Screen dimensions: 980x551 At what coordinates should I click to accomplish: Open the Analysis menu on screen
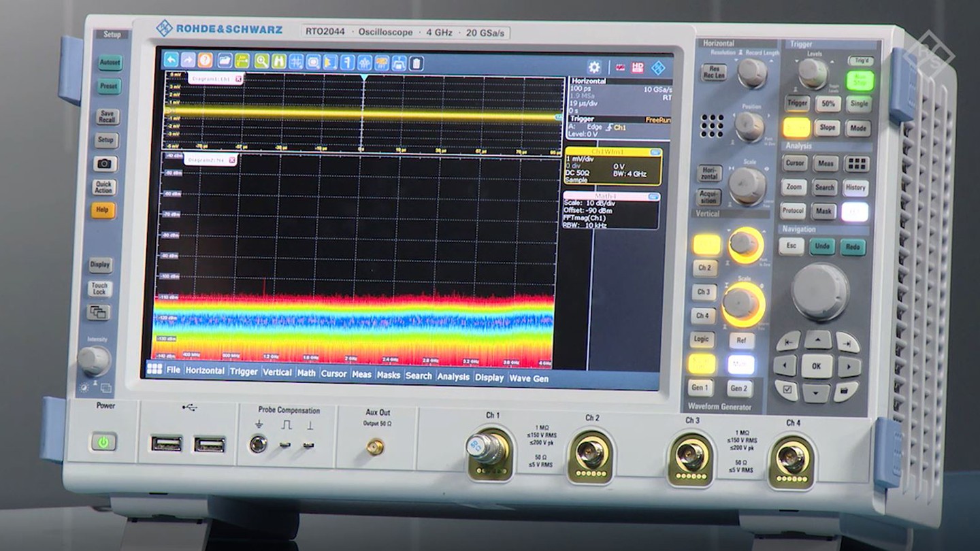coord(453,376)
